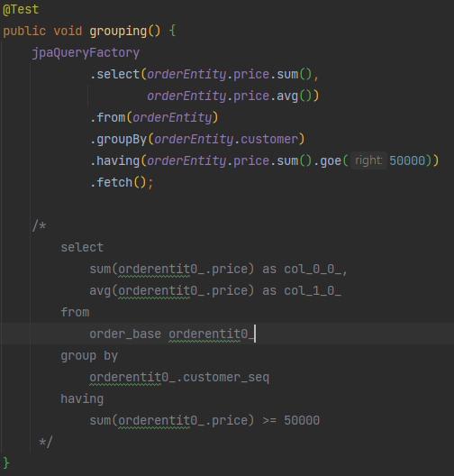Click 'sum(orderentit0_.price) >= 50000' line
The width and height of the screenshot is (454, 476).
click(x=204, y=421)
